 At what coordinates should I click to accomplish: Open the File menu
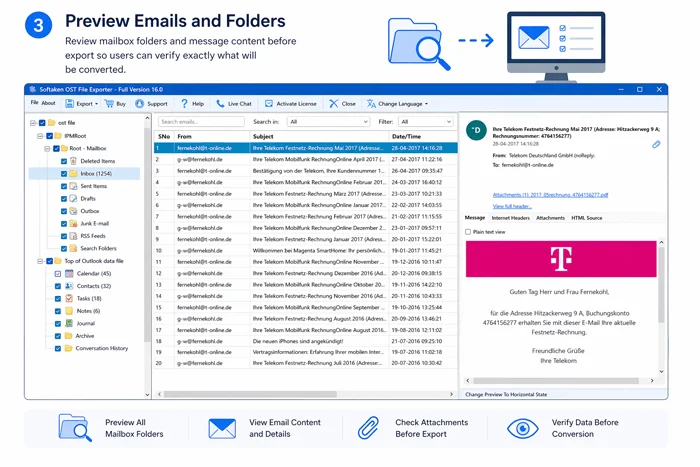(x=34, y=103)
